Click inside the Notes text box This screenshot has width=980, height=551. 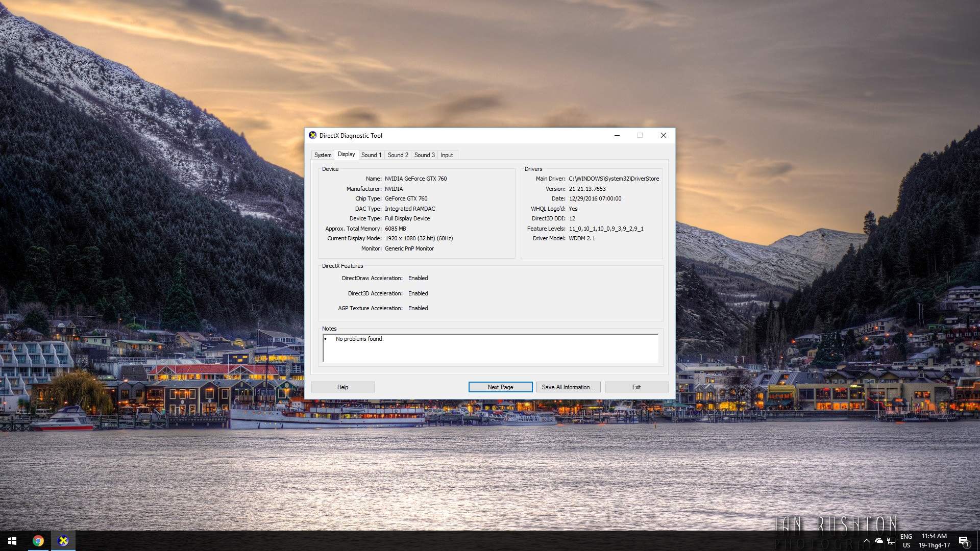pyautogui.click(x=490, y=349)
